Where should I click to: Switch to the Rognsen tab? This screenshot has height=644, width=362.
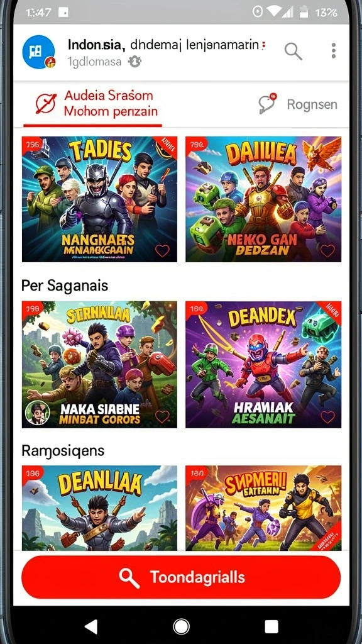(297, 104)
